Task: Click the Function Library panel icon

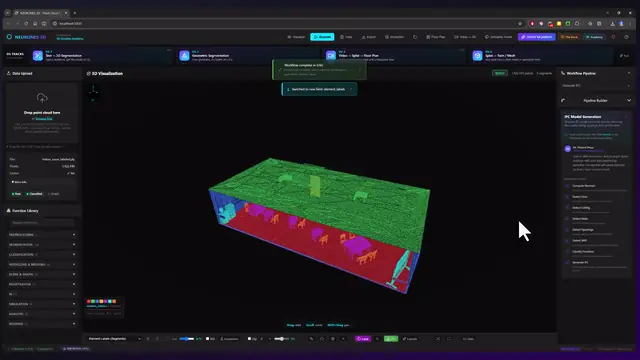Action: [8, 211]
